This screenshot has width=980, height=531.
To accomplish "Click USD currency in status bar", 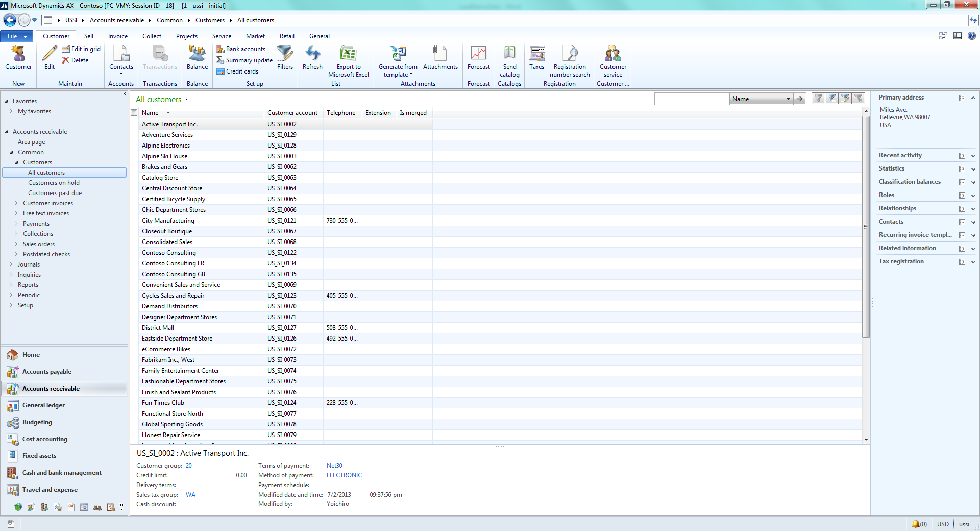I will coord(943,524).
